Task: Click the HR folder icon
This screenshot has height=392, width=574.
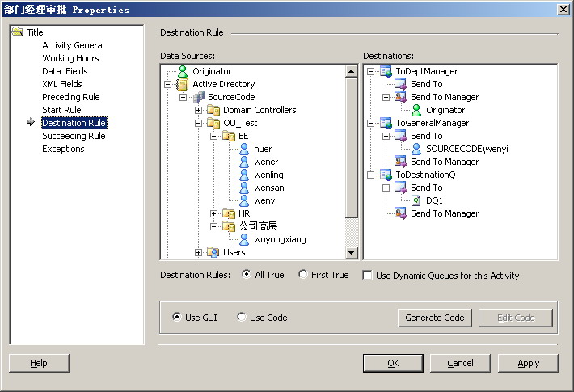Action: tap(229, 213)
